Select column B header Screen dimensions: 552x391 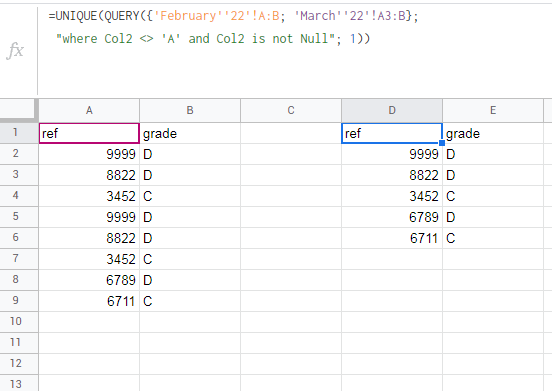point(190,111)
